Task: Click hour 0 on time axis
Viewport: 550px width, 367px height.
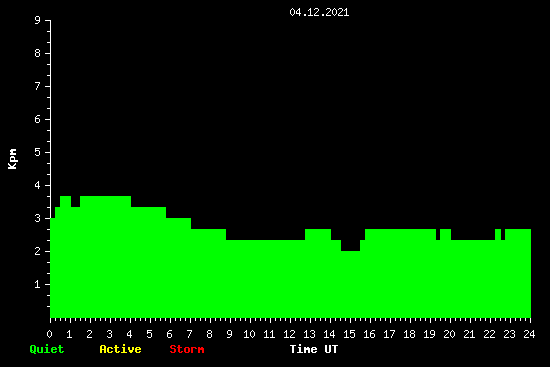Action: [x=49, y=334]
